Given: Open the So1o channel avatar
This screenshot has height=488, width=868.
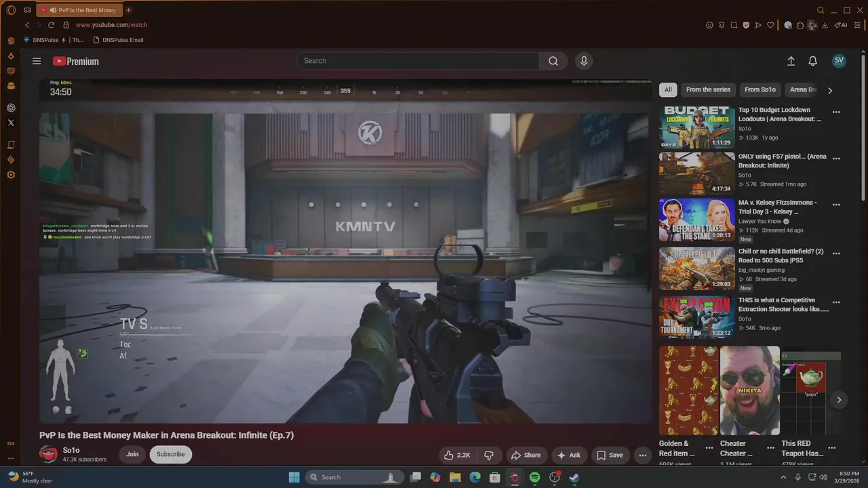Looking at the screenshot, I should (48, 454).
